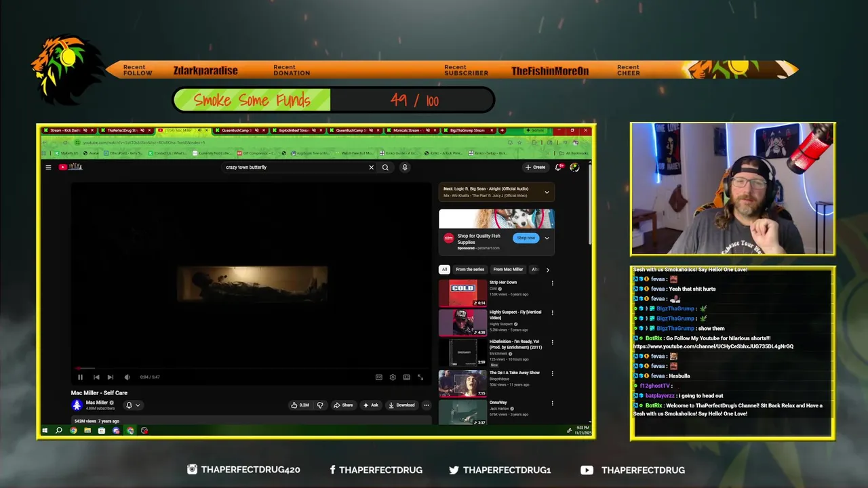
Task: Switch to the Stream - Kick Dashboard tab
Action: (69, 130)
